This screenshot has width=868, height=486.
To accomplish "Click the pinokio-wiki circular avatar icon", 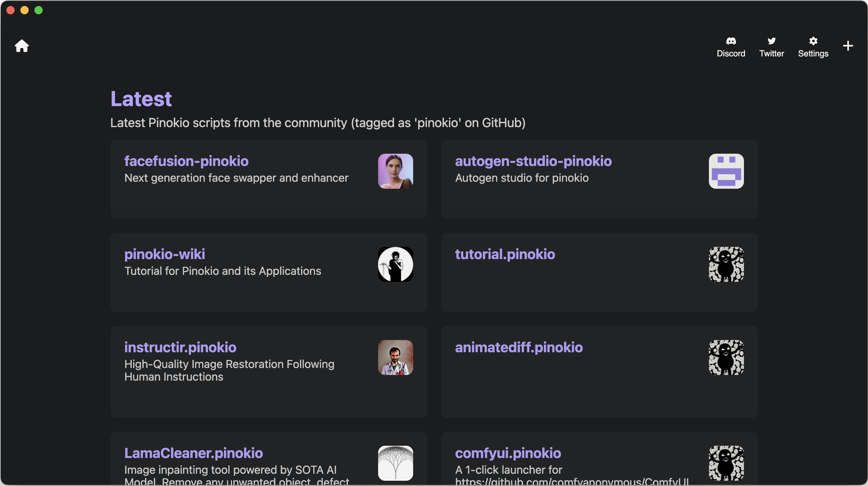I will coord(395,264).
